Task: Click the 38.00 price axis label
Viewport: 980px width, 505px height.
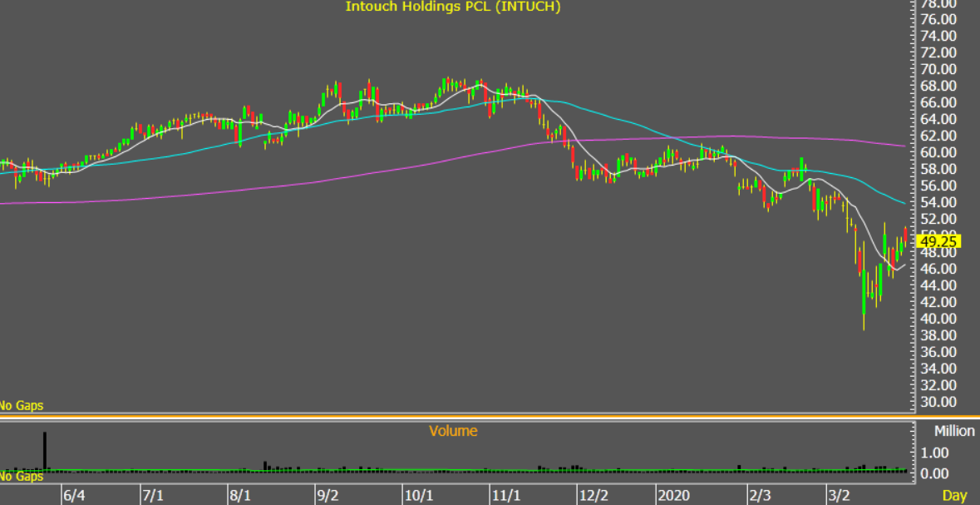Action: tap(939, 335)
